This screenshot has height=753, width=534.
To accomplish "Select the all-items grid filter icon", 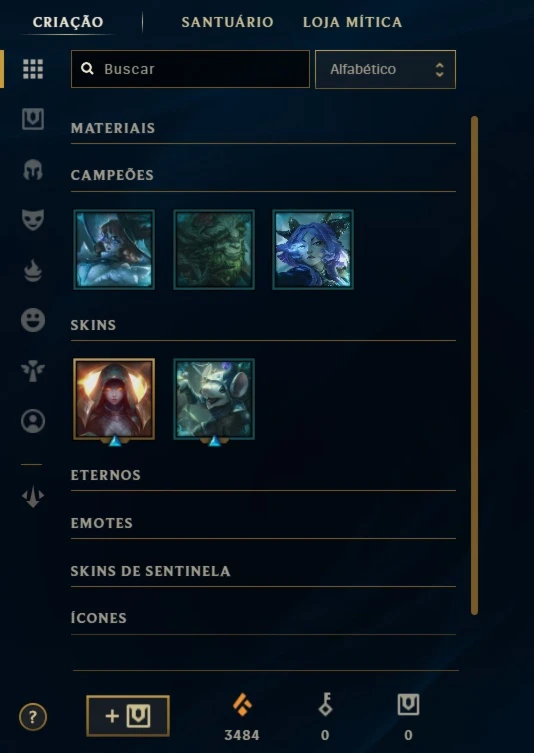I will coord(33,69).
